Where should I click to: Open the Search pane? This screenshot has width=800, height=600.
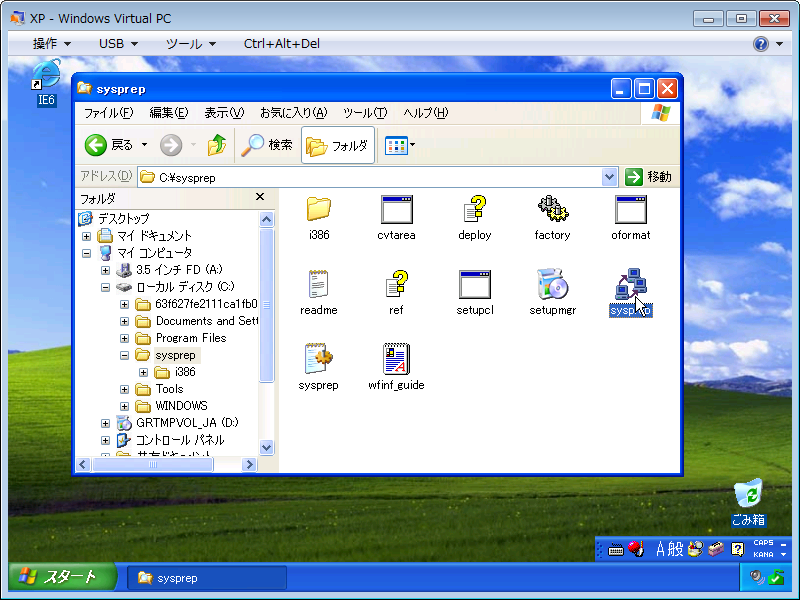click(x=267, y=145)
